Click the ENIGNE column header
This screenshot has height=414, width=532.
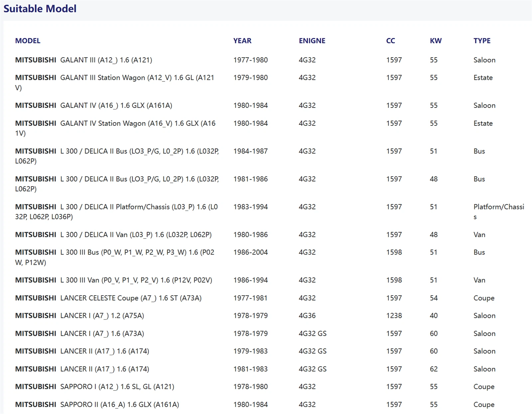click(x=312, y=41)
